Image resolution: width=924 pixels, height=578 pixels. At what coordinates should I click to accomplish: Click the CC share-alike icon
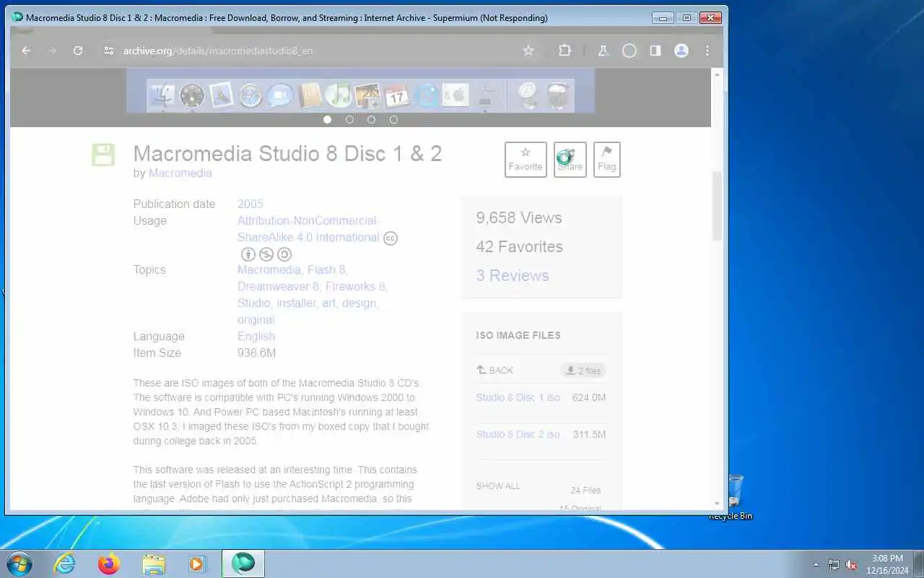coord(284,254)
